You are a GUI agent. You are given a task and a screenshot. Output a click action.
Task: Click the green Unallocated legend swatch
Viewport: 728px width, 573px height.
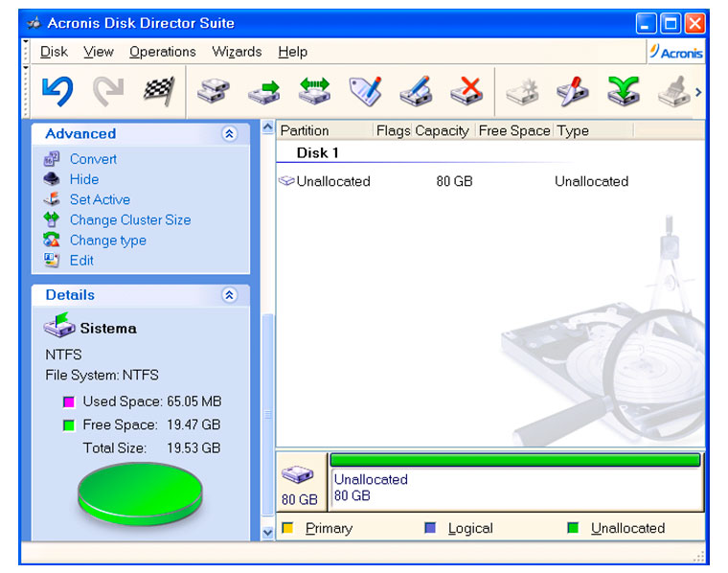[x=573, y=528]
